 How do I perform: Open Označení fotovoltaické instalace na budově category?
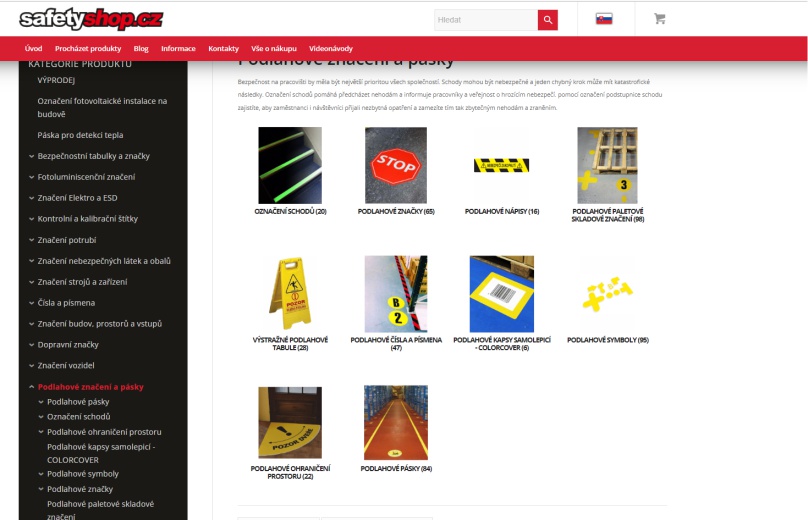(x=102, y=108)
